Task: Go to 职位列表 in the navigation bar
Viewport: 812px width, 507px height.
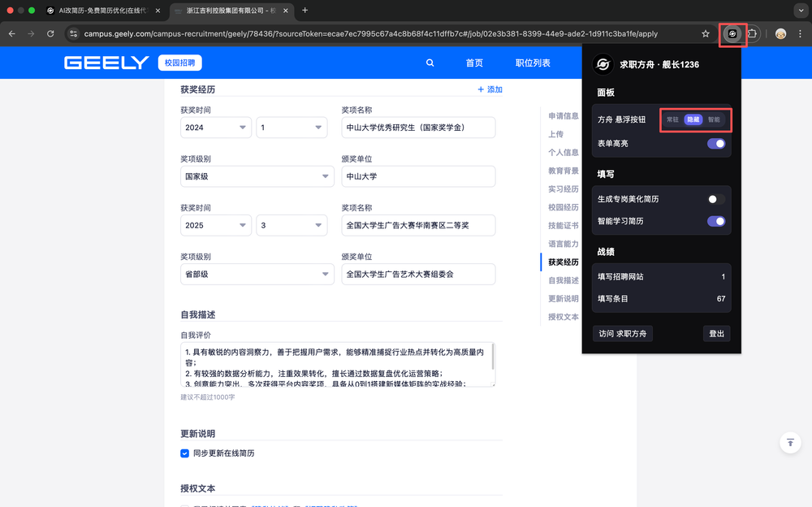Action: point(533,63)
